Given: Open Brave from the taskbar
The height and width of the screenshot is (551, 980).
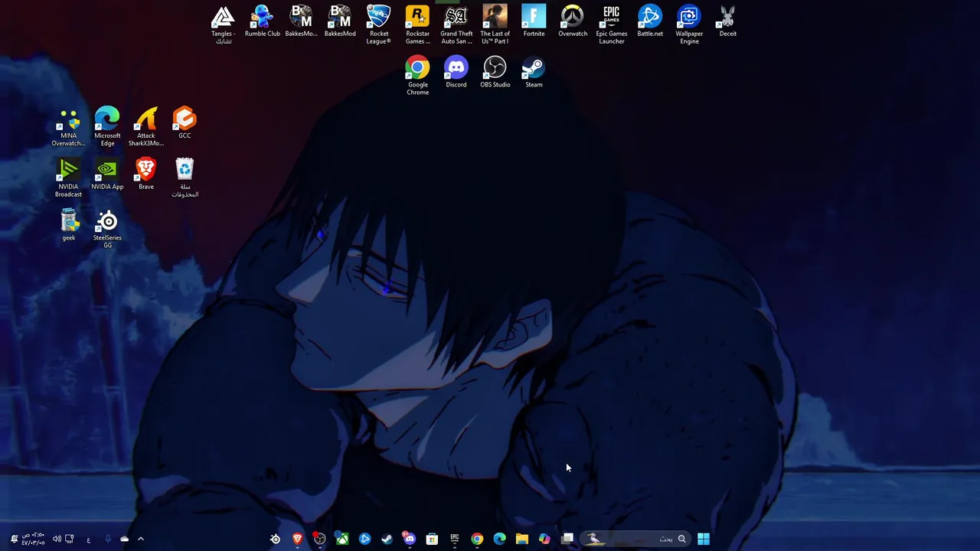Looking at the screenshot, I should (x=297, y=539).
